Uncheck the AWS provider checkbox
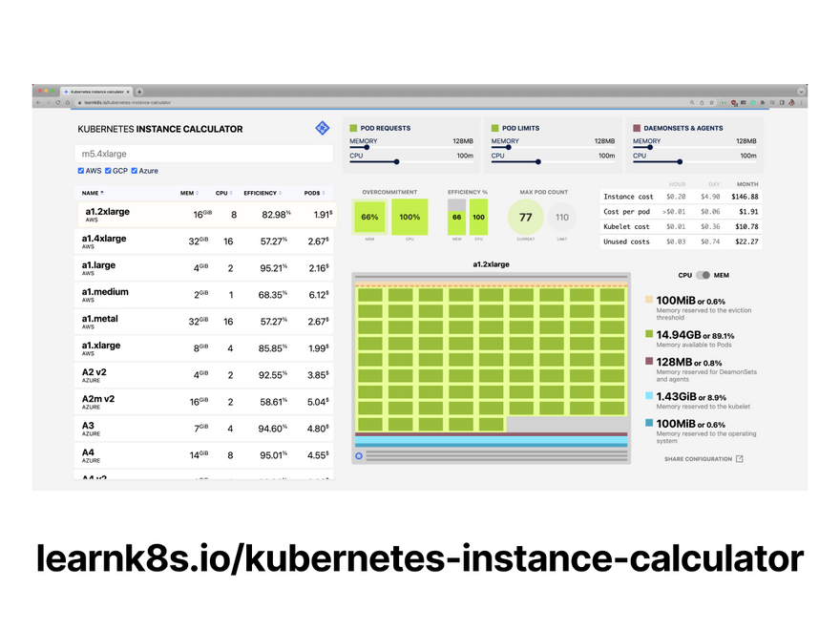840x630 pixels. [81, 171]
